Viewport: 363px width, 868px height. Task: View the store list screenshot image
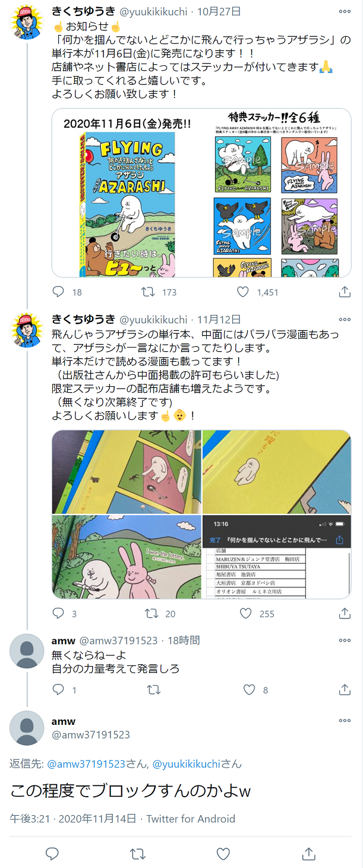coord(277,557)
